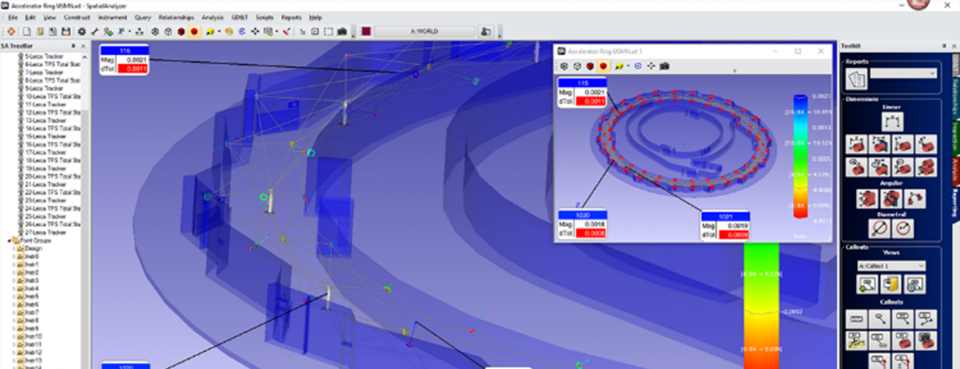Click the camera screenshot icon in main toolbar

click(x=342, y=31)
